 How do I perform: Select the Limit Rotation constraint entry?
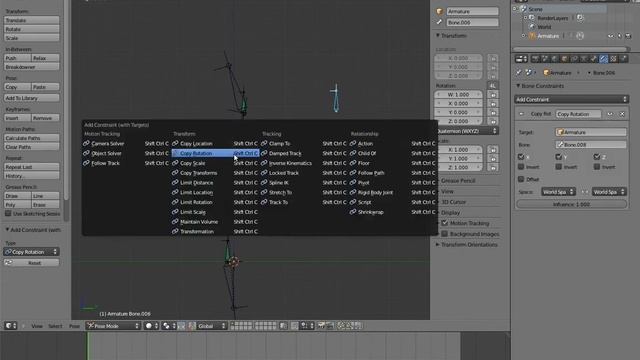tap(215, 202)
